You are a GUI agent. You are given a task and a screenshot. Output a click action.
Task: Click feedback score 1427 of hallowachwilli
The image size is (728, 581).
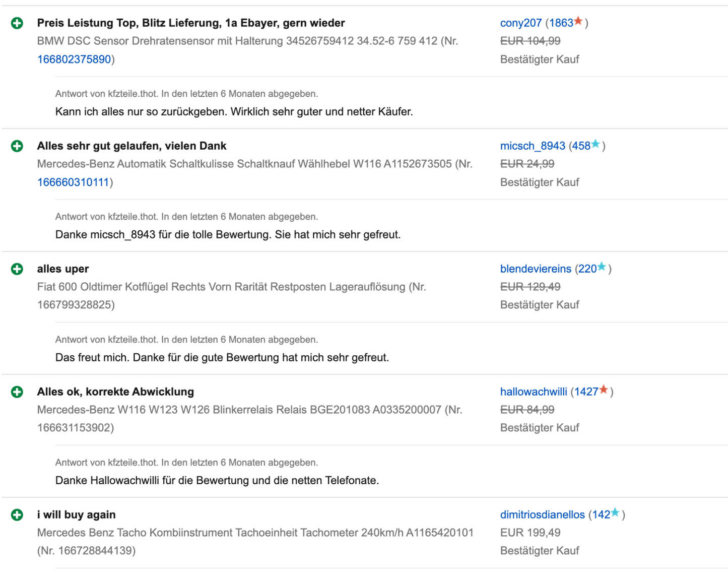[586, 392]
